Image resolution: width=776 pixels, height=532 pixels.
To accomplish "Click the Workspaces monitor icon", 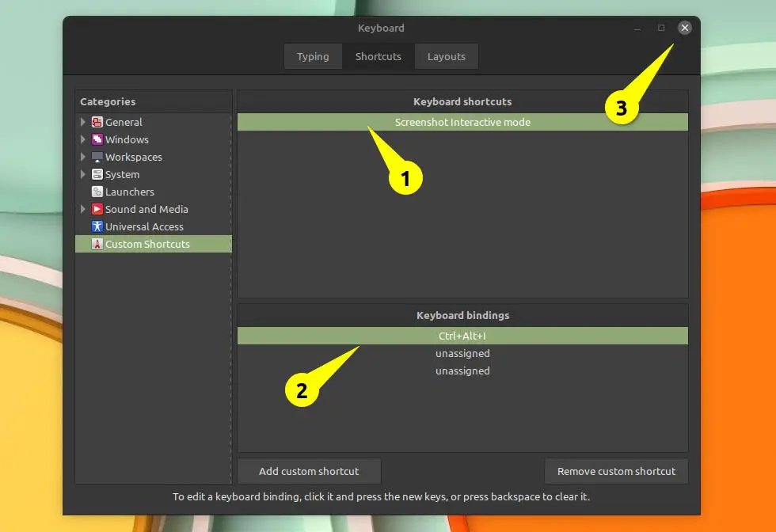I will (x=97, y=157).
